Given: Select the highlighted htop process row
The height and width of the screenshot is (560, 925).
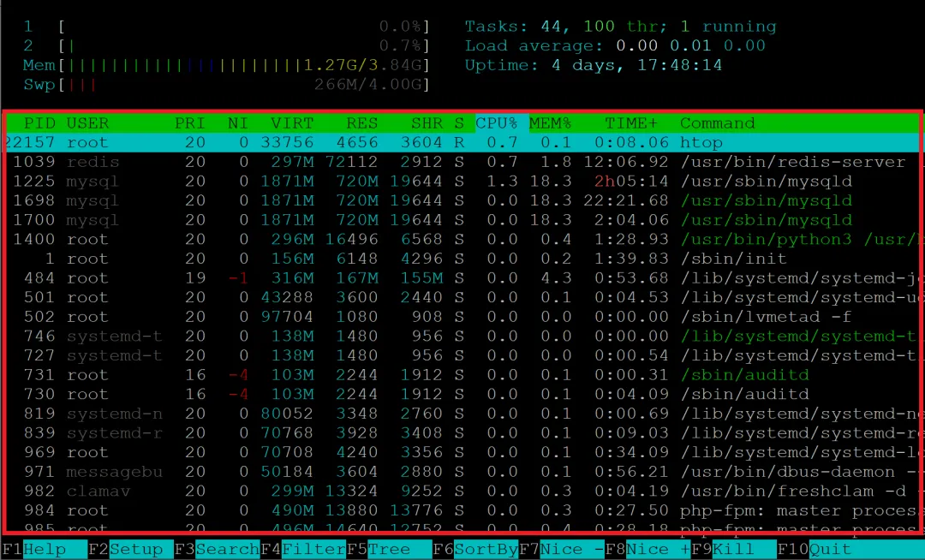Looking at the screenshot, I should click(462, 143).
